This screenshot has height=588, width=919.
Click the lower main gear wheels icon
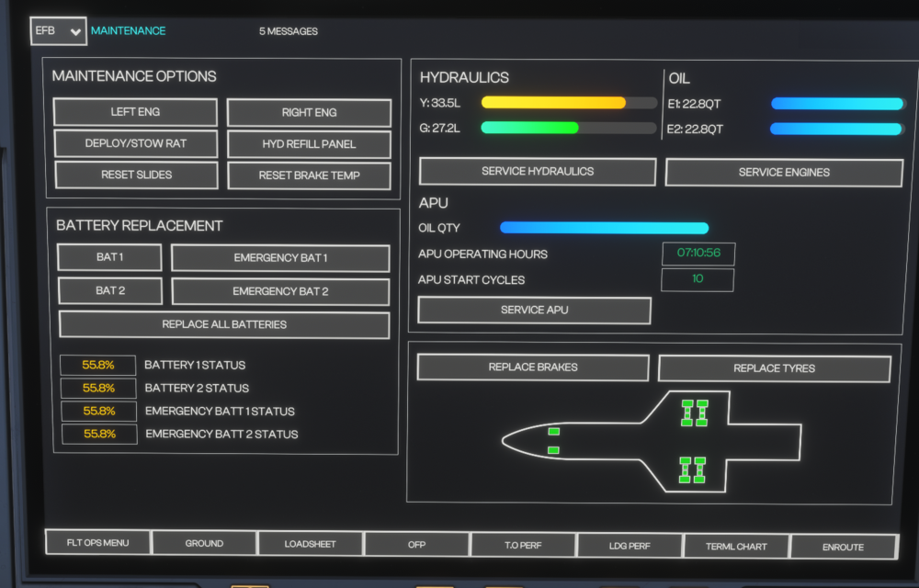[692, 469]
